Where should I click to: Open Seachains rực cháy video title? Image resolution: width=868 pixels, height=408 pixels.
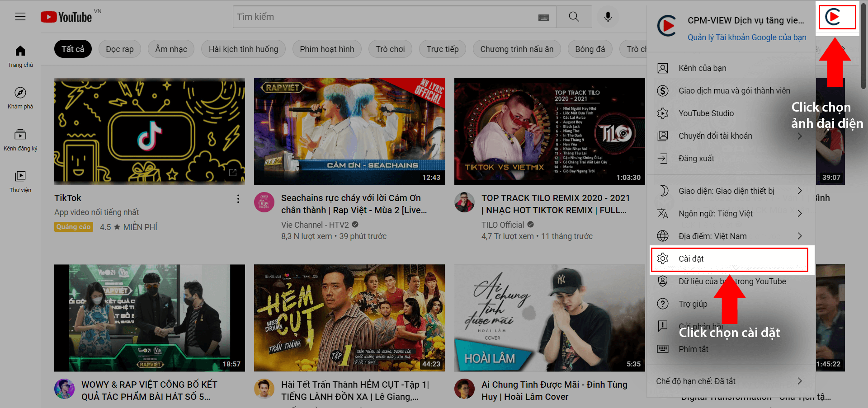click(354, 204)
